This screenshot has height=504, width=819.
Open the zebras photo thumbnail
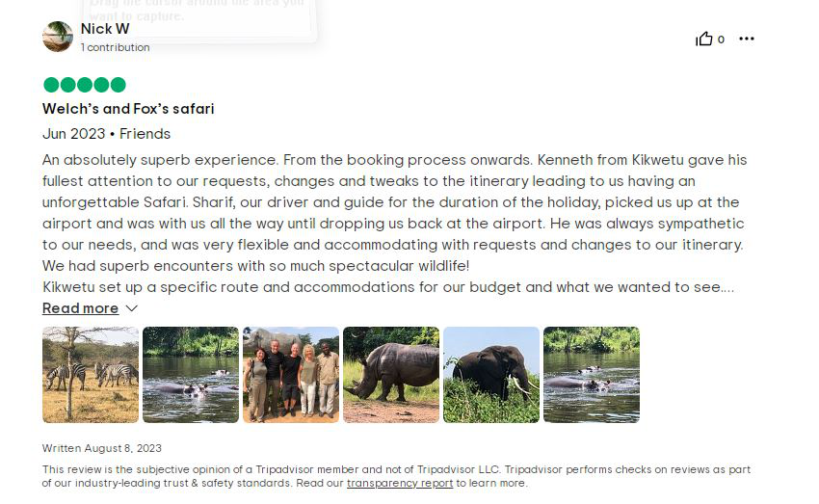click(x=91, y=375)
